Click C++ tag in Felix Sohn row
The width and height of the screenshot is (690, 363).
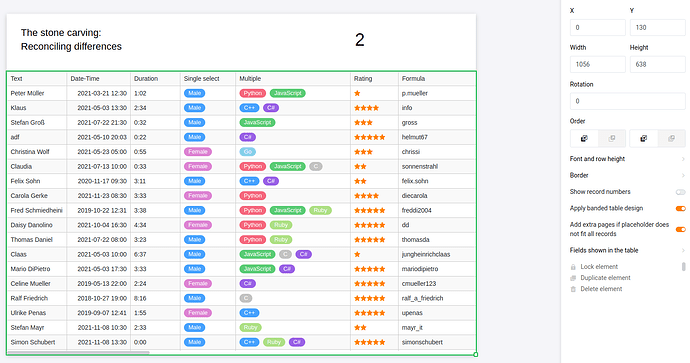(249, 181)
